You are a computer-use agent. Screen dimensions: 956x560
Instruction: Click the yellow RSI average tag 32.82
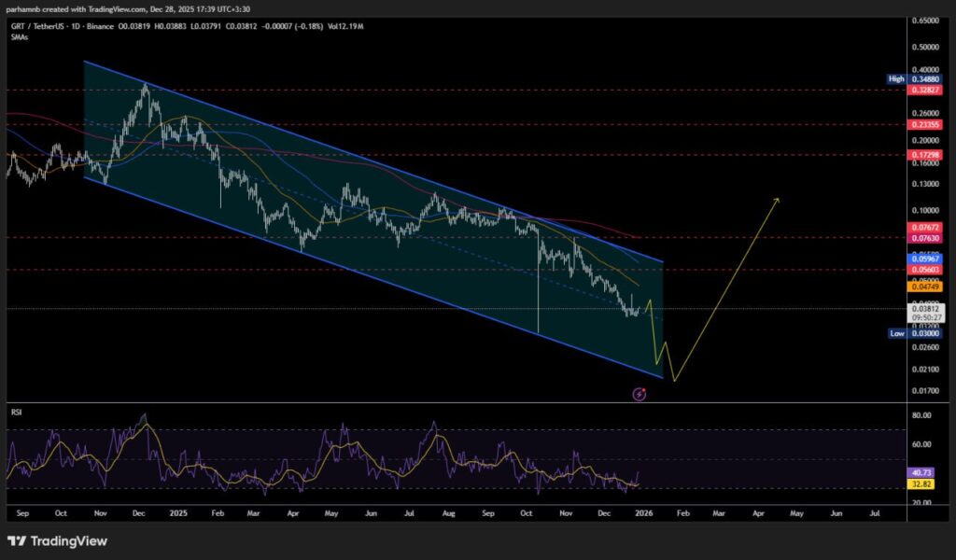[x=922, y=485]
